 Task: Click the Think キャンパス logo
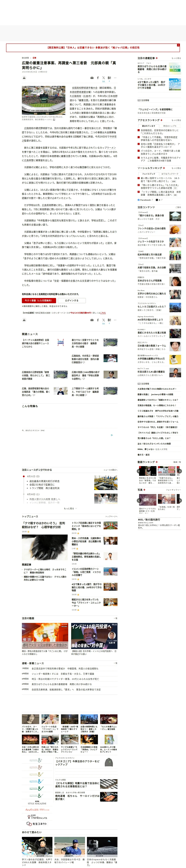(37, 817)
